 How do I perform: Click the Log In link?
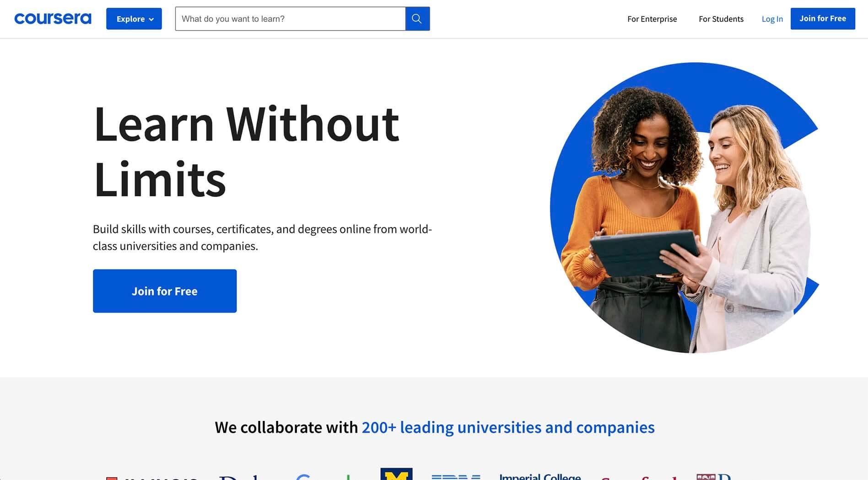point(772,19)
